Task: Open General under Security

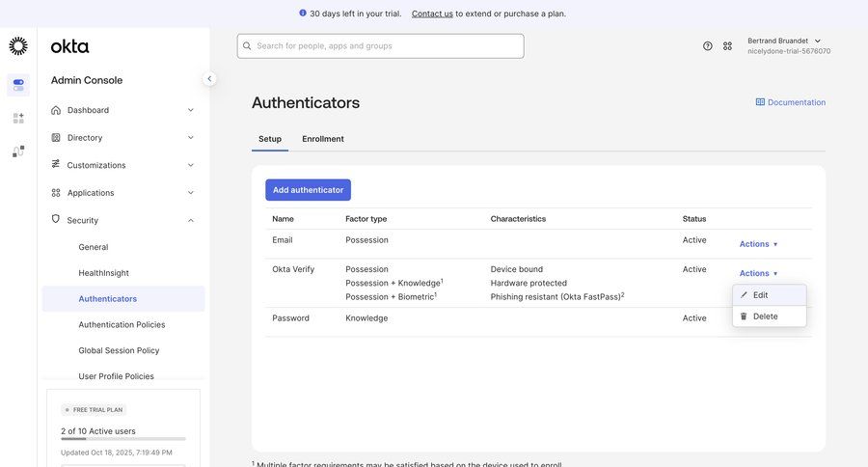Action: (x=94, y=247)
